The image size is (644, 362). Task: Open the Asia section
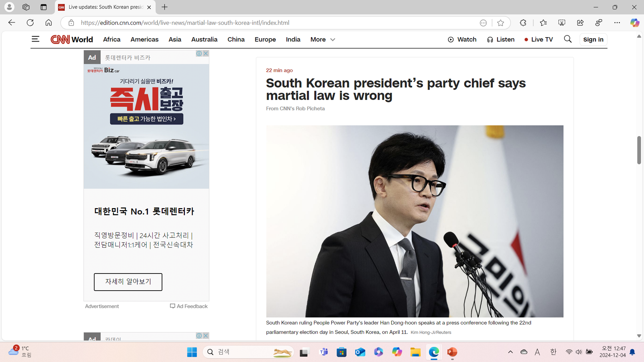pyautogui.click(x=175, y=40)
